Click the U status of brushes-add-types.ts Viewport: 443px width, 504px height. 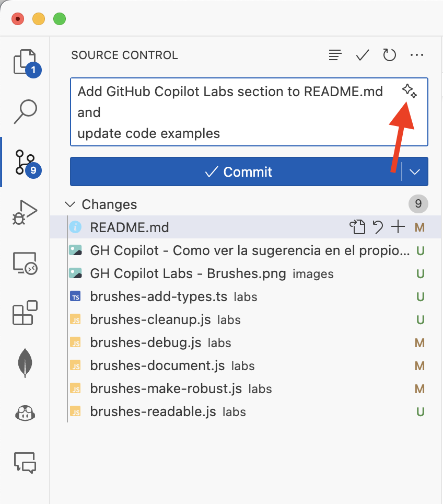[x=420, y=296]
